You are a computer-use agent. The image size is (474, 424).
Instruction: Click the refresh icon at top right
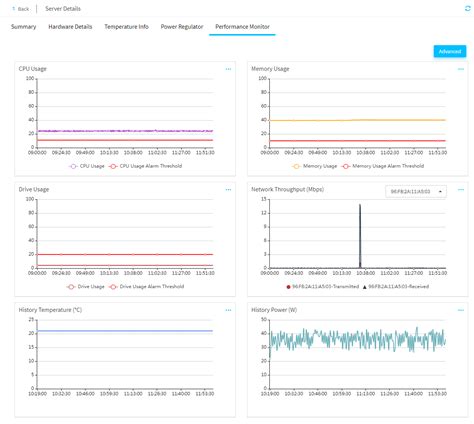click(468, 9)
